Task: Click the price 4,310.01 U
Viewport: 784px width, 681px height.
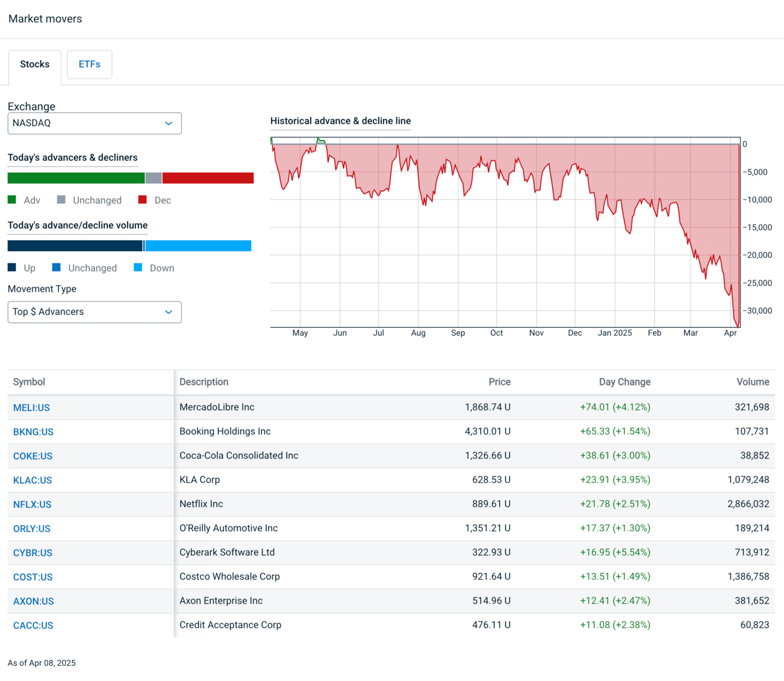Action: click(x=488, y=432)
